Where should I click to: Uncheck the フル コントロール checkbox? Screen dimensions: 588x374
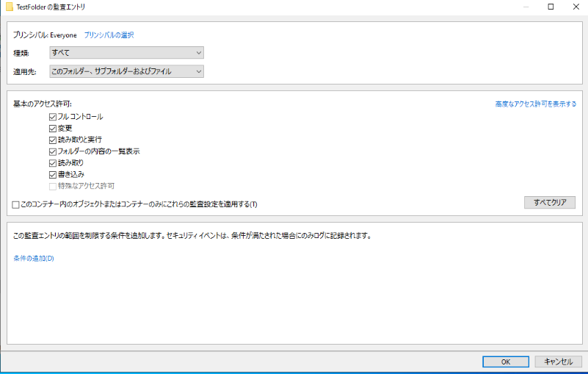click(x=53, y=117)
